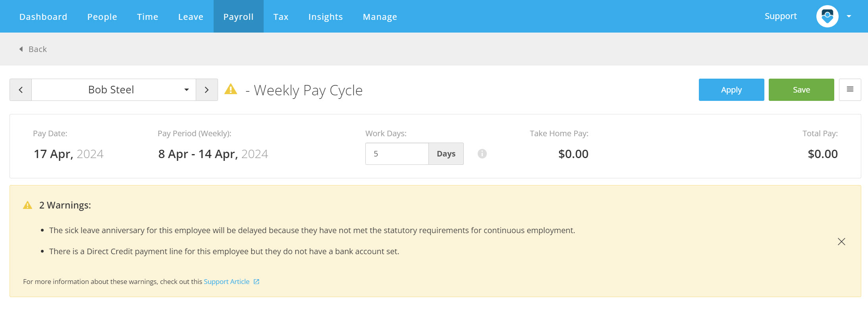The width and height of the screenshot is (868, 309).
Task: Dismiss the warnings panel with the X
Action: [x=841, y=241]
